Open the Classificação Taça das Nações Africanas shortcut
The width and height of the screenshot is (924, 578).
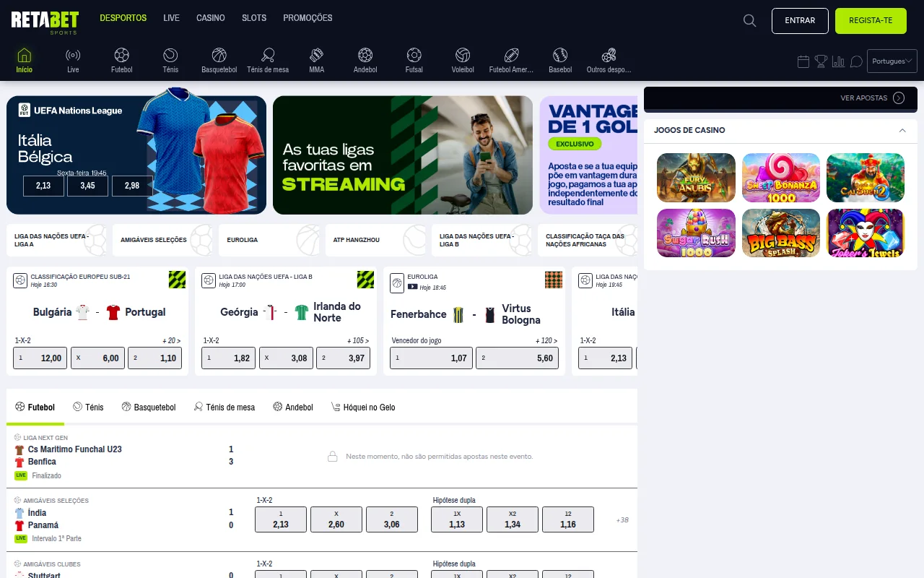588,240
